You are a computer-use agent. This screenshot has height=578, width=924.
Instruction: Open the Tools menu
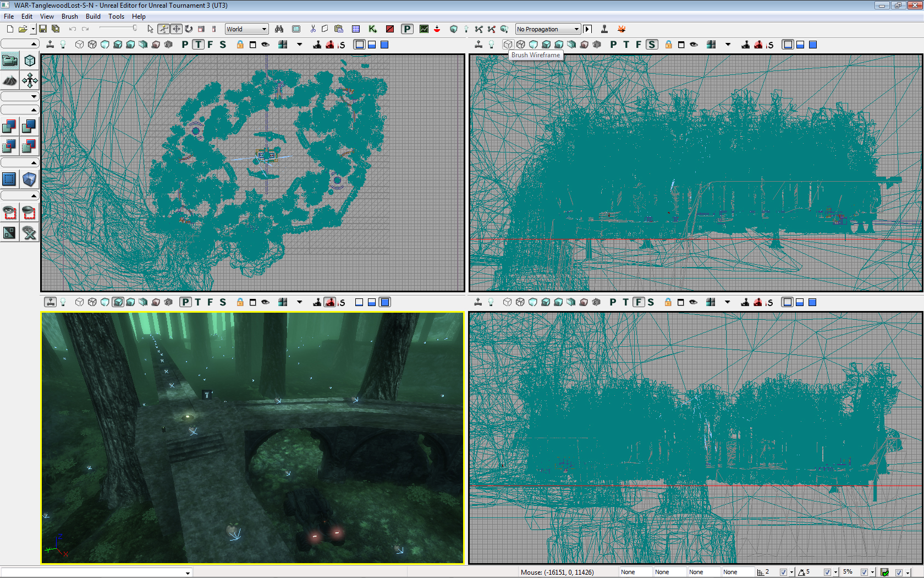click(x=116, y=17)
